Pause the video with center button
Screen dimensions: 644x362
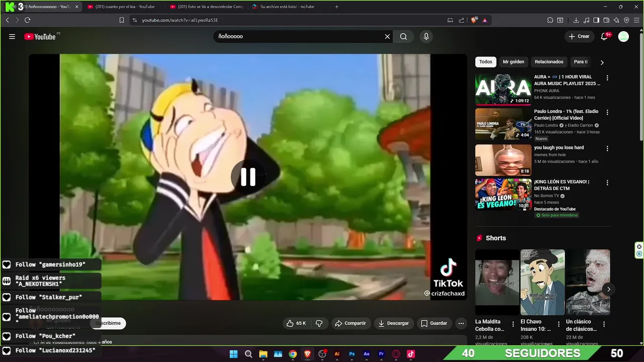click(248, 177)
